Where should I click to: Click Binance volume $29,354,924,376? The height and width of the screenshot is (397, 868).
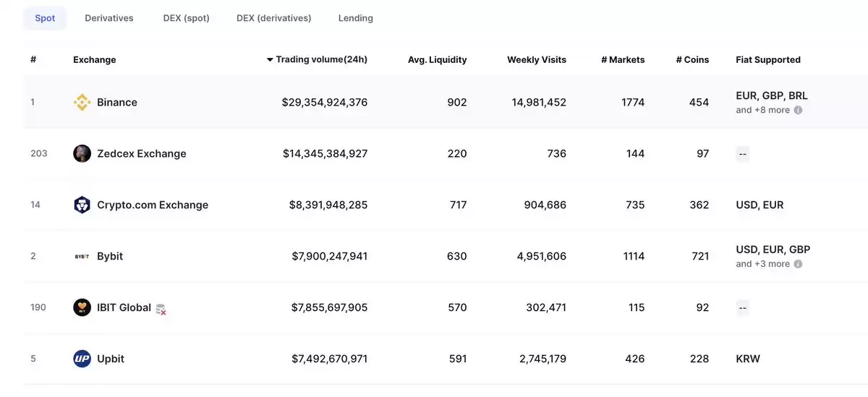click(325, 102)
